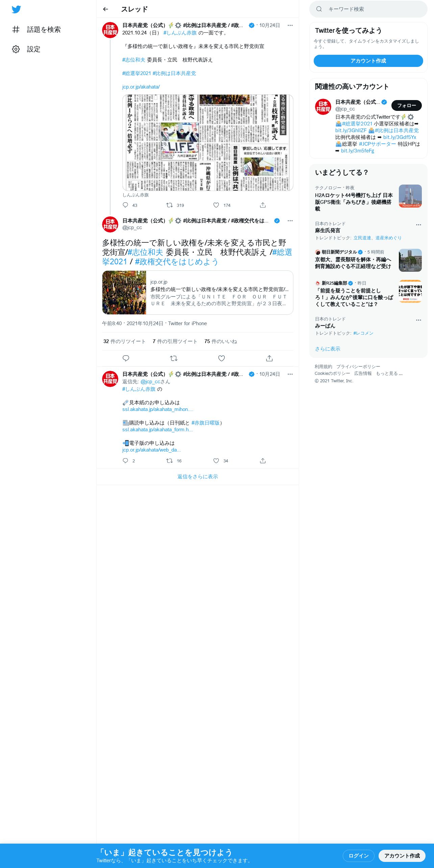The image size is (434, 868).
Task: Click キーワード検索 search field
Action: point(368,9)
